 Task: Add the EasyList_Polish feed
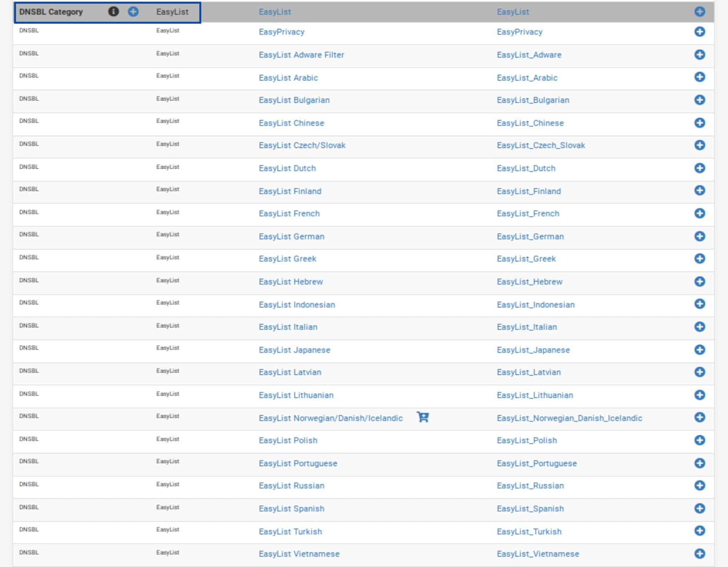[x=699, y=440]
